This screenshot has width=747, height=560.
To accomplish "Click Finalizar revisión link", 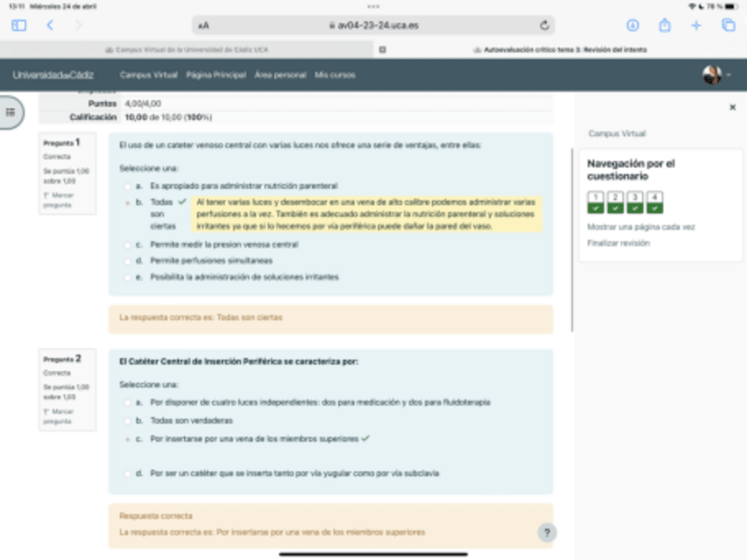I will [618, 243].
